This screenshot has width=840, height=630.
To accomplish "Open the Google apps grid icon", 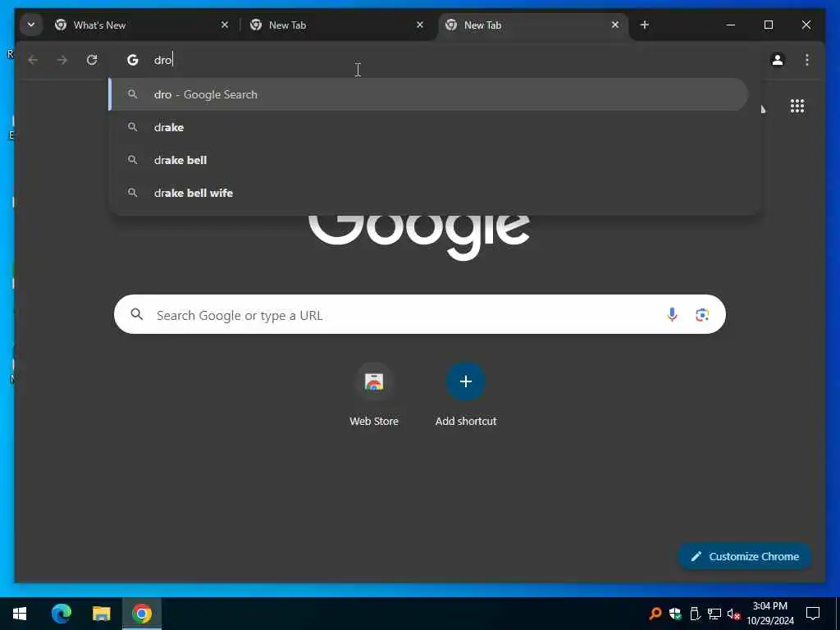I will coord(797,106).
